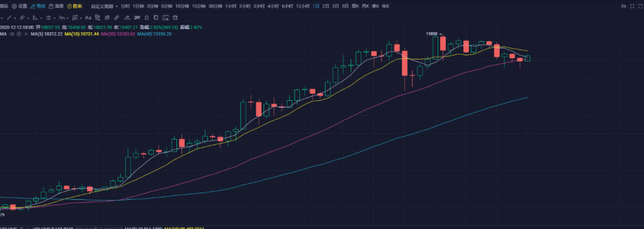Viewport: 644px width, 229px height.
Task: Open 高级 advanced options
Action: pos(56,6)
